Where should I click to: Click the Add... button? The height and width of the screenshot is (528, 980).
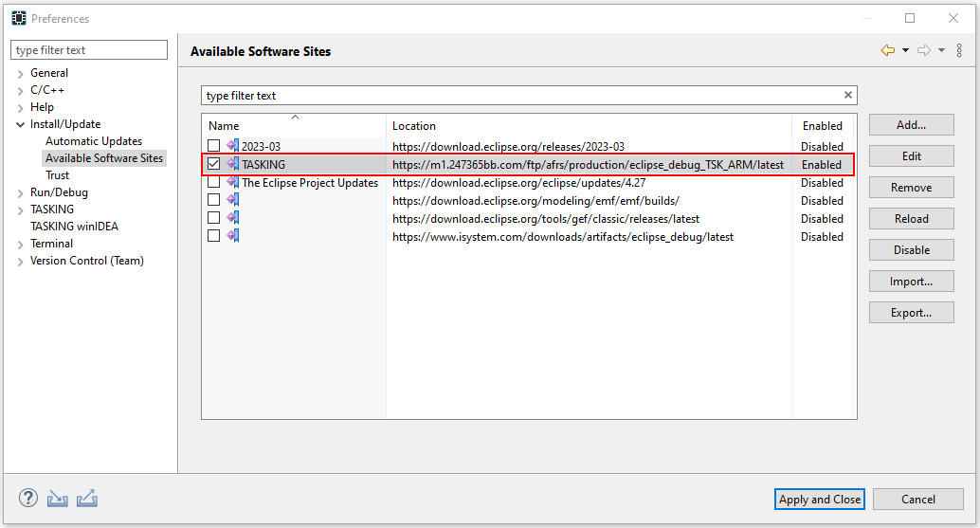click(911, 125)
